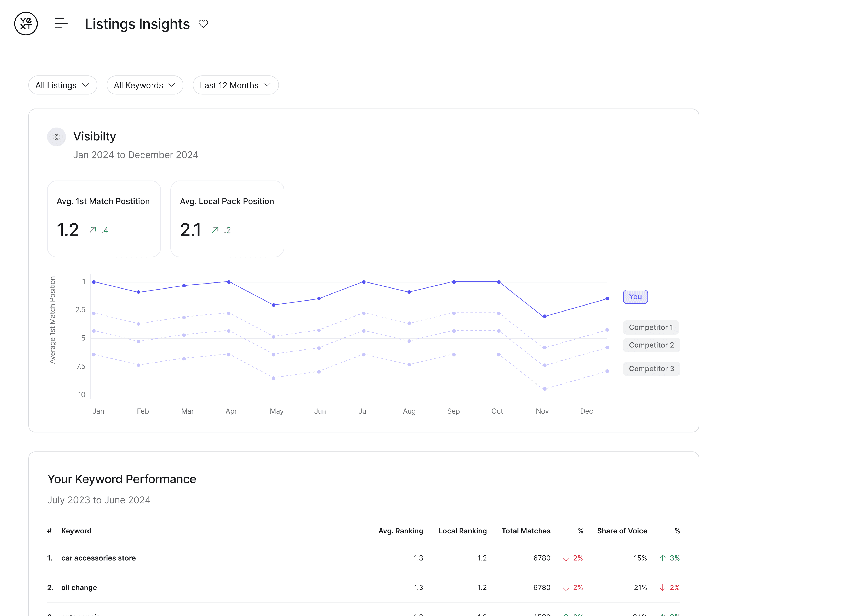Open the hamburger navigation menu
The height and width of the screenshot is (616, 849).
(61, 24)
